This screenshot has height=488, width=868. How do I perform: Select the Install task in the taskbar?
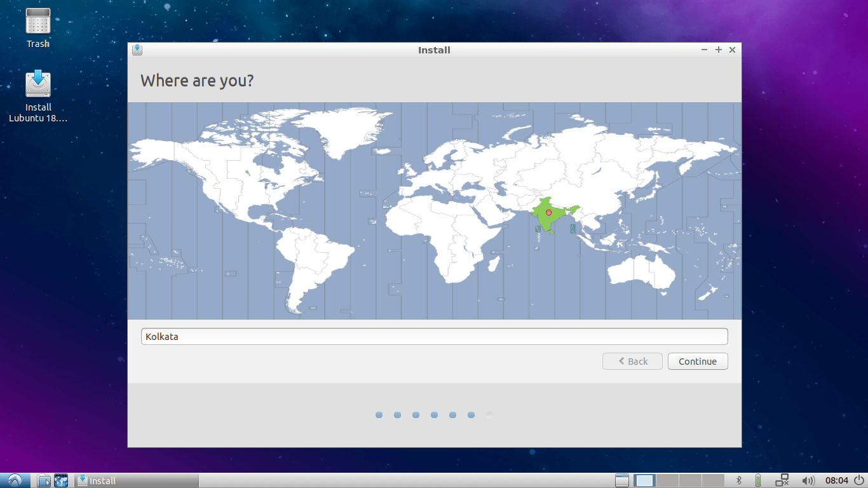click(x=102, y=480)
